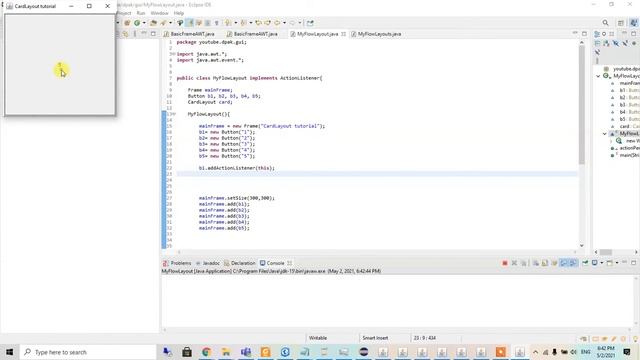640x360 pixels.
Task: Click the green Run button in toolbar
Action: 137,23
